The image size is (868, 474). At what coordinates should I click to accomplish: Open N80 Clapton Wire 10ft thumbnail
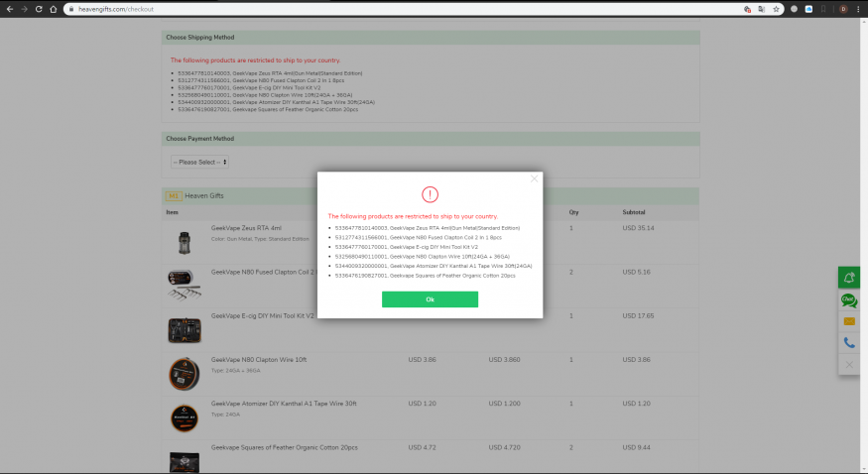[185, 374]
